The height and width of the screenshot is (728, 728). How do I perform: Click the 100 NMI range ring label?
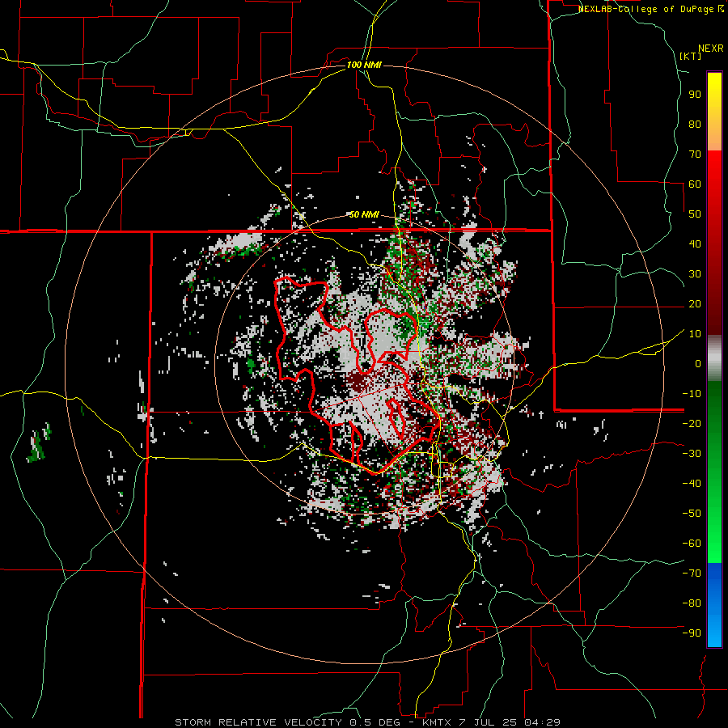point(364,65)
